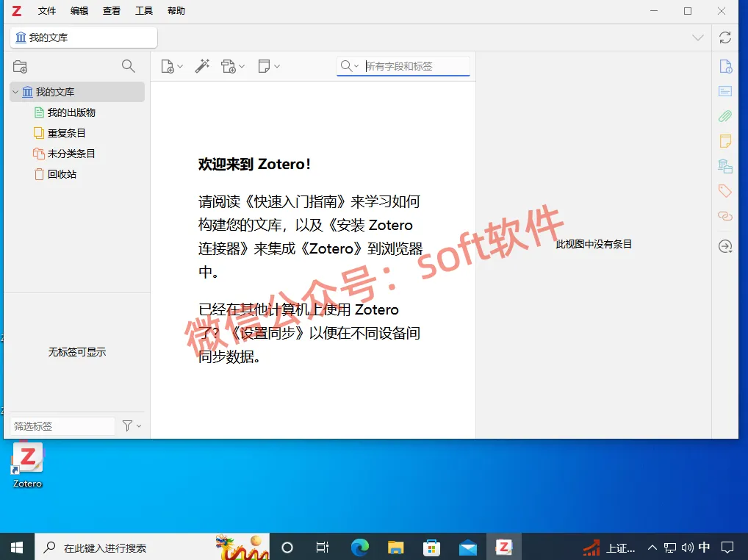Click the Locate arrow icon

click(725, 246)
